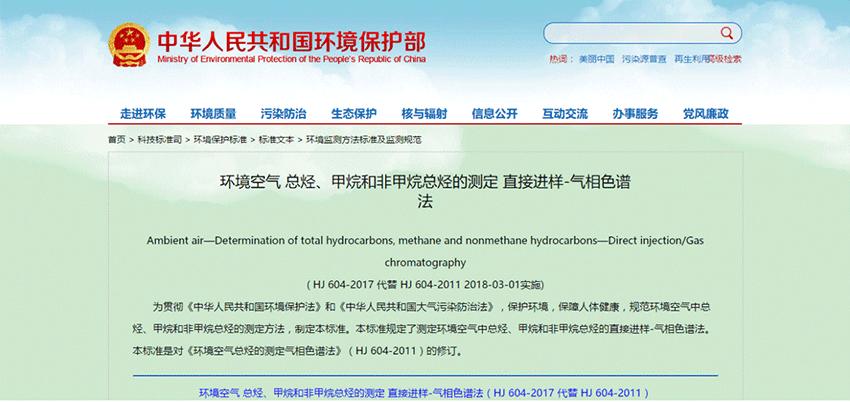Image resolution: width=850 pixels, height=402 pixels.
Task: Click the 热词： label
Action: click(x=562, y=59)
